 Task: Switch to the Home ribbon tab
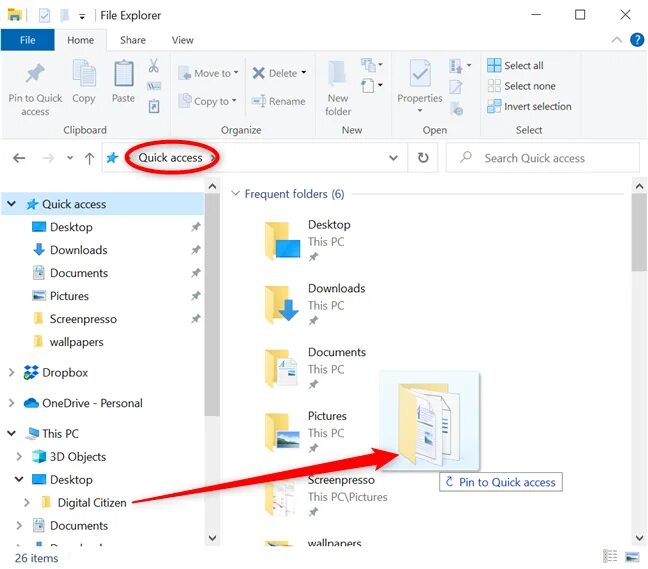81,40
